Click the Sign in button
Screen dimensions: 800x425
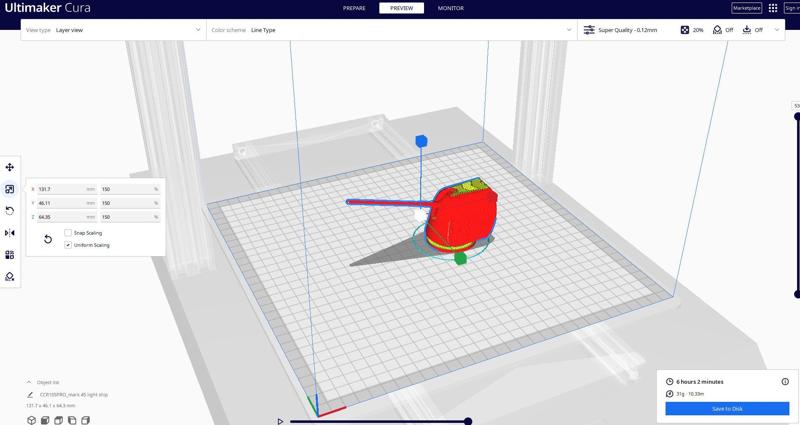[792, 8]
